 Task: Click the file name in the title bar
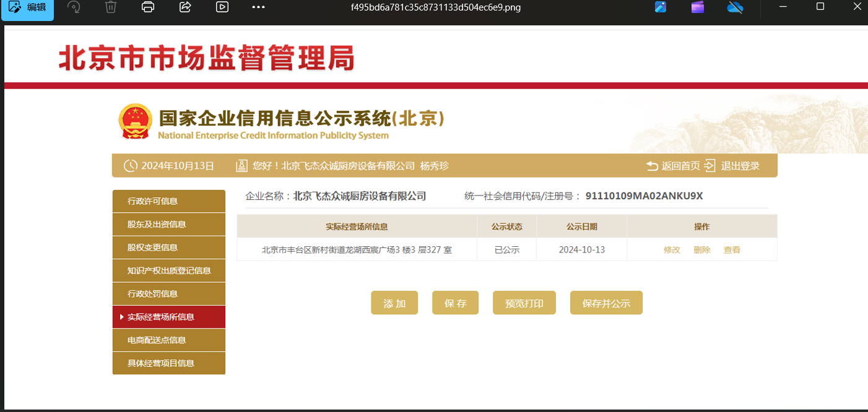(435, 7)
